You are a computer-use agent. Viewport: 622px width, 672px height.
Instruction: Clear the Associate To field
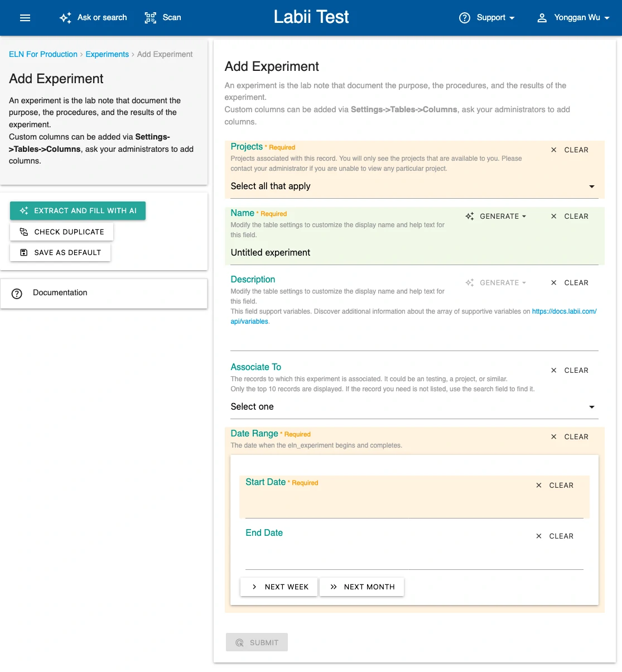tap(570, 371)
